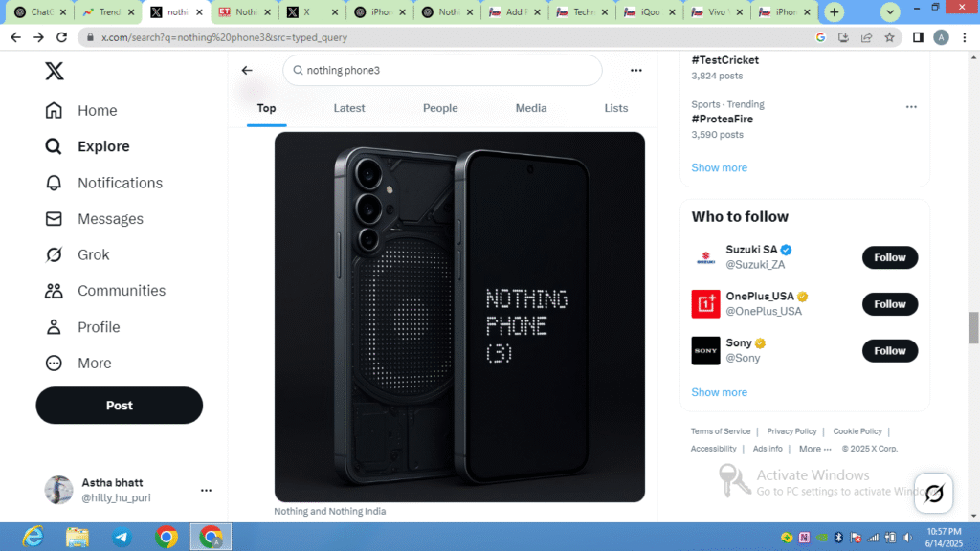Screen dimensions: 980x551
Task: Click Show more under trends
Action: coord(720,167)
